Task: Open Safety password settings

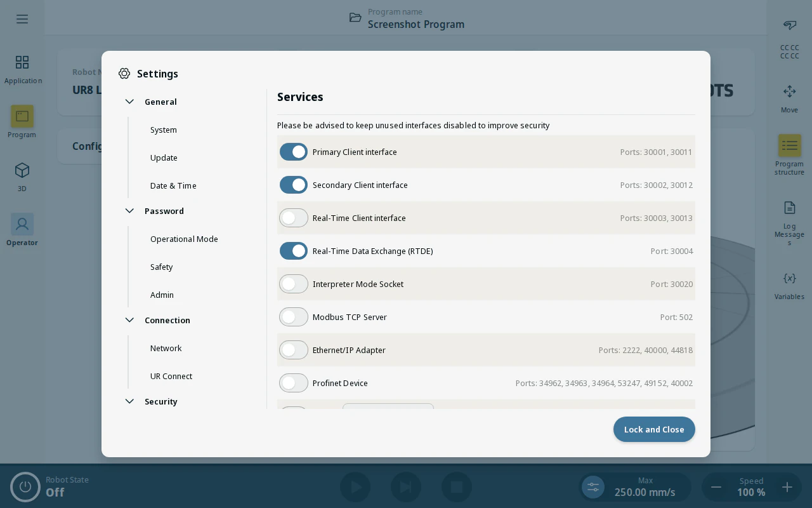Action: 162,267
